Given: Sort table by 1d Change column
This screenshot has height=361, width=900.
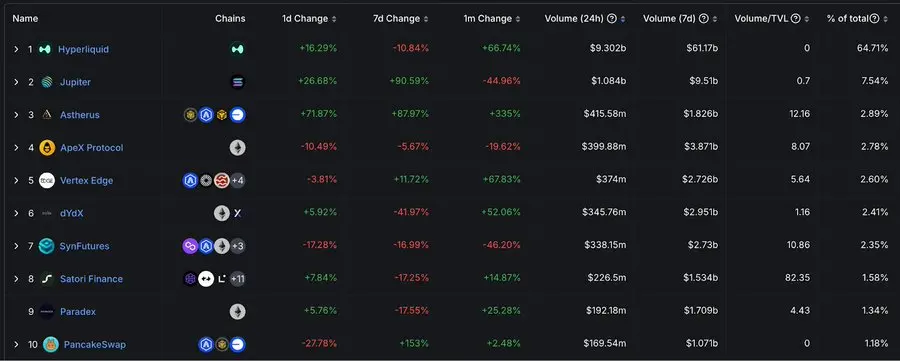Looking at the screenshot, I should coord(334,19).
